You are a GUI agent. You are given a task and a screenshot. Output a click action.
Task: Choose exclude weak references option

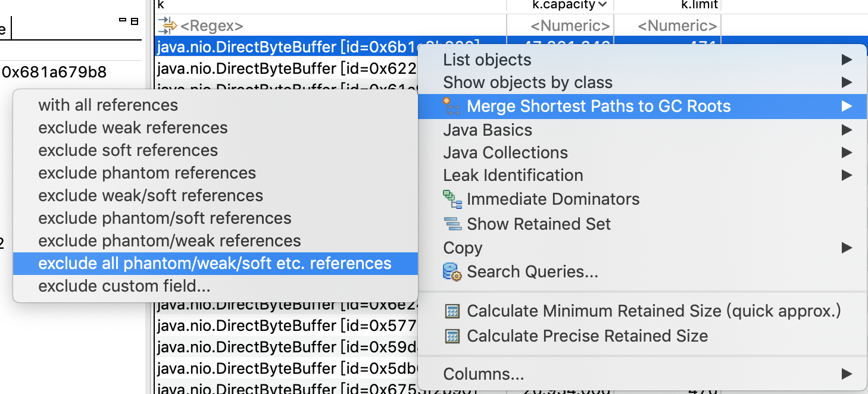pyautogui.click(x=133, y=128)
